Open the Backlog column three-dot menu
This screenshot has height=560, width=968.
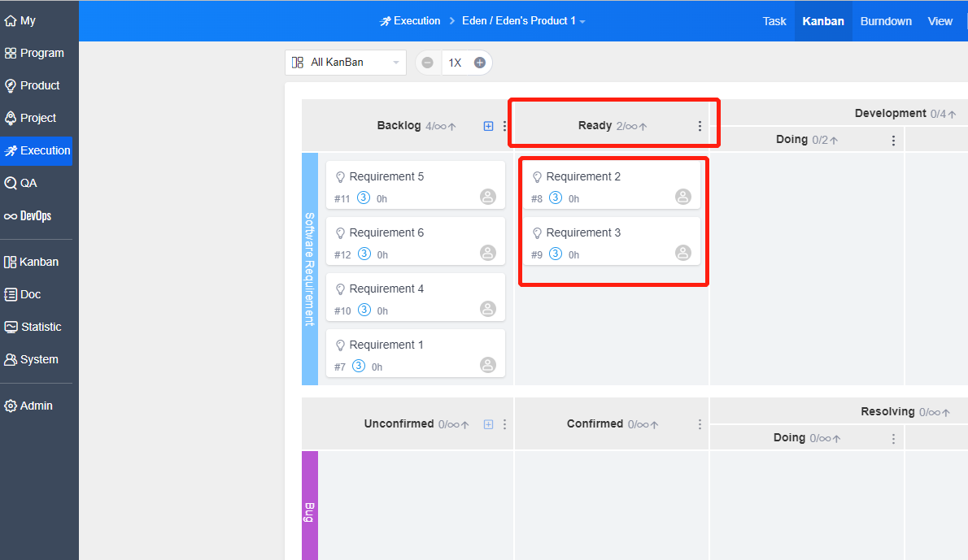pyautogui.click(x=504, y=126)
